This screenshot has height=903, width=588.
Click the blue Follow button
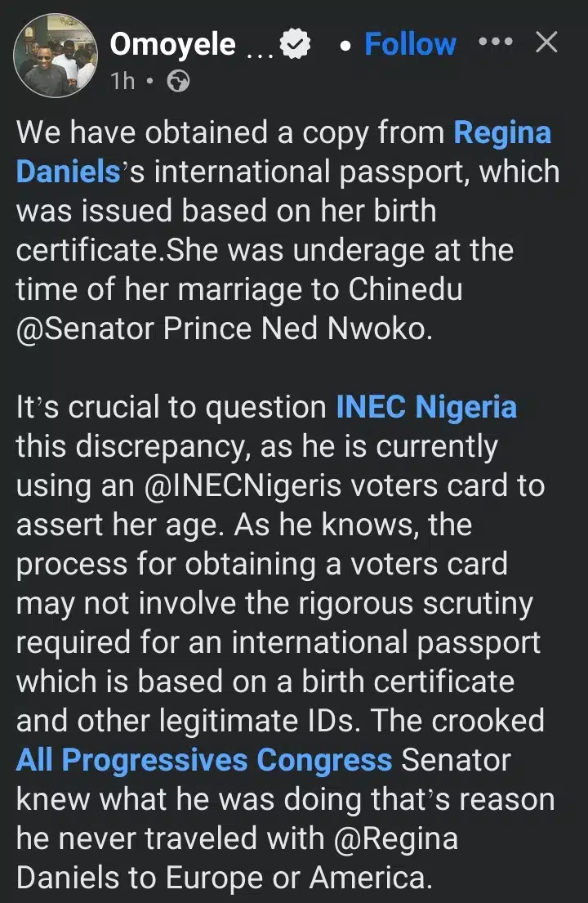(x=410, y=43)
